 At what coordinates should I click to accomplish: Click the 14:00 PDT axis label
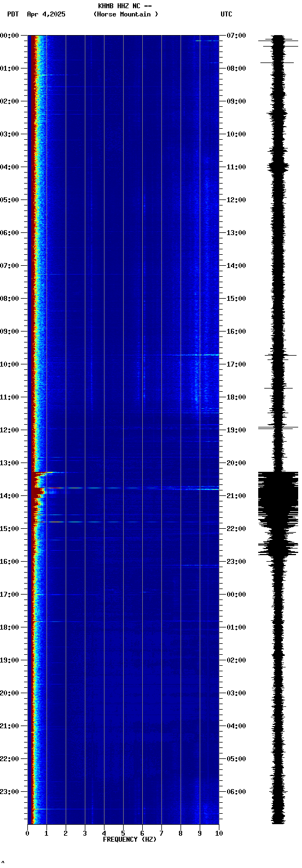(x=9, y=496)
